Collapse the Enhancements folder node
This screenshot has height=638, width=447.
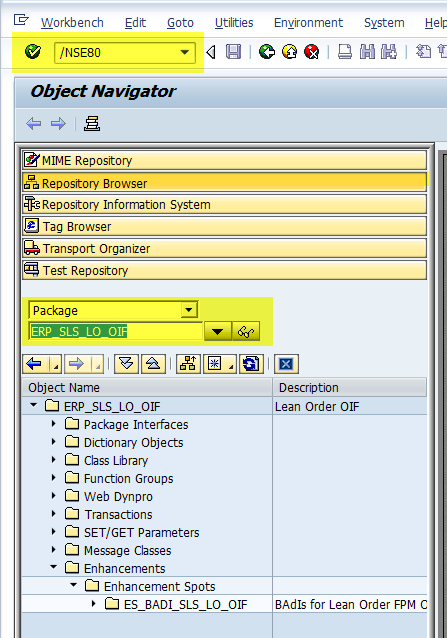[53, 567]
